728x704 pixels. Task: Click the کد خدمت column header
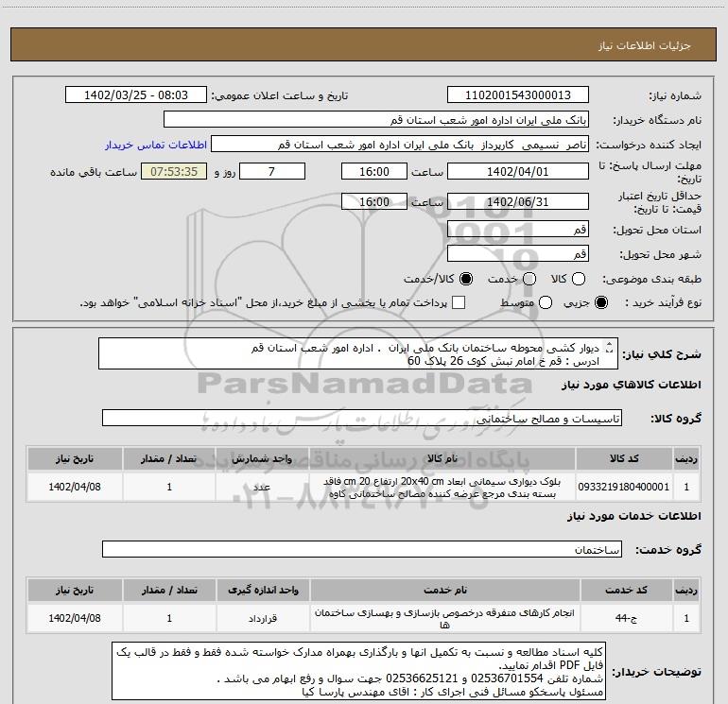(x=626, y=591)
